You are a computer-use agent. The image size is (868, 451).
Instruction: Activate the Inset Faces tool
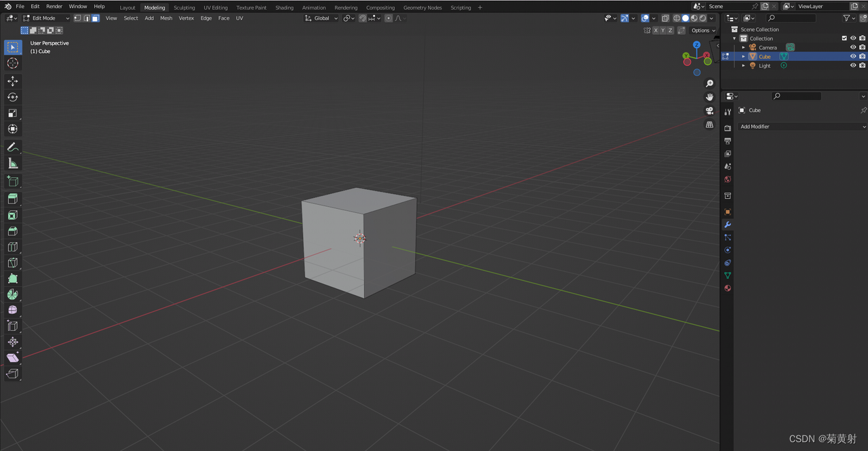click(x=13, y=215)
